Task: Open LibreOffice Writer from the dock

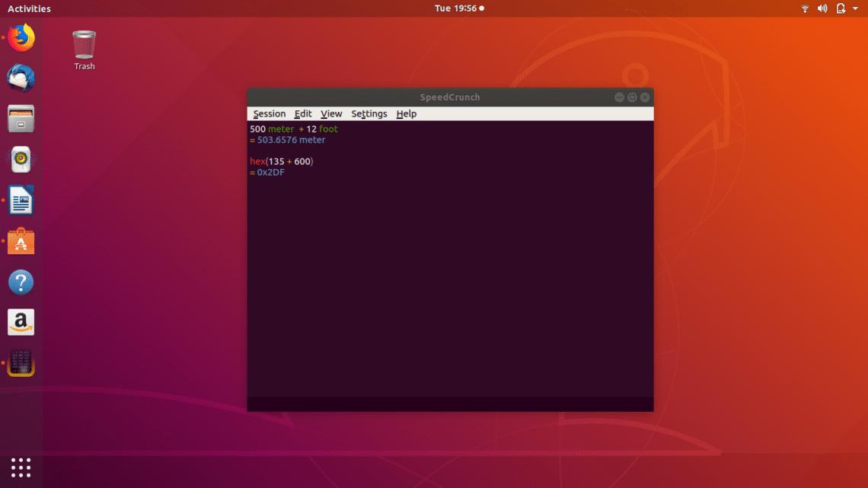Action: 21,200
